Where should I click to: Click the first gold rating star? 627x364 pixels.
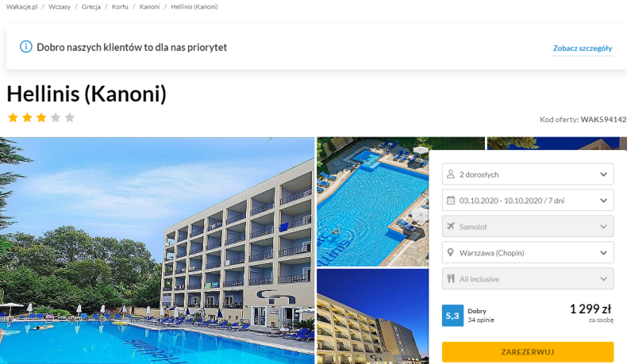click(13, 117)
